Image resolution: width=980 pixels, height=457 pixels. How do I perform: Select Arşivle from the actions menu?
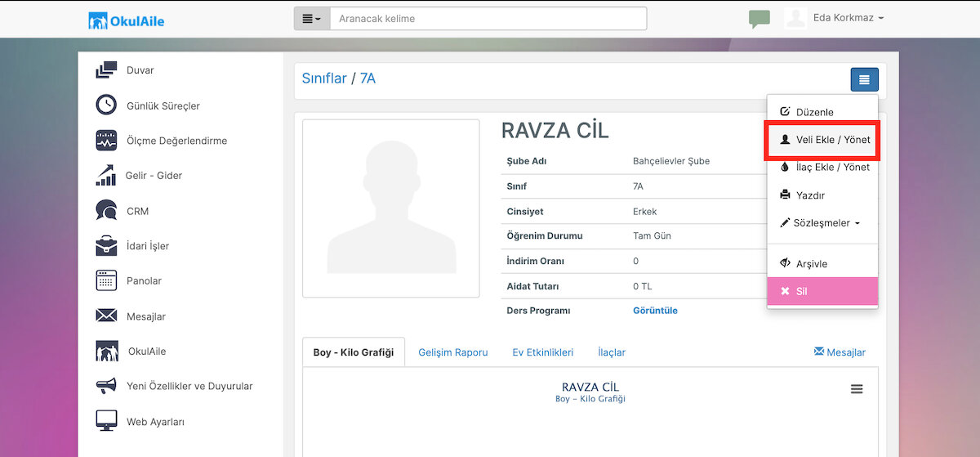822,263
